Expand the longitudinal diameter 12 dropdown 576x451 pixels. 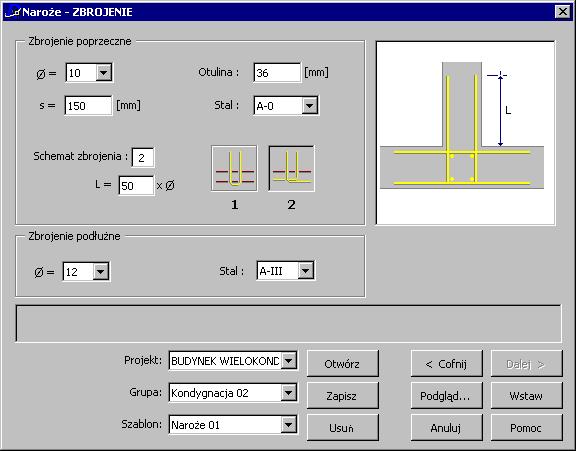pos(101,272)
